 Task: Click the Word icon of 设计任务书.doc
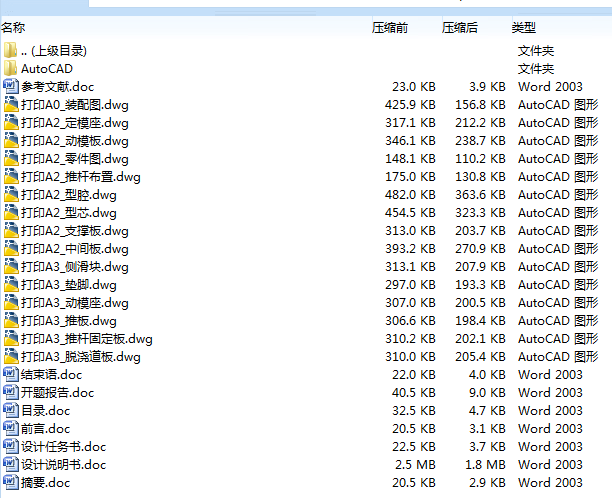pyautogui.click(x=11, y=446)
